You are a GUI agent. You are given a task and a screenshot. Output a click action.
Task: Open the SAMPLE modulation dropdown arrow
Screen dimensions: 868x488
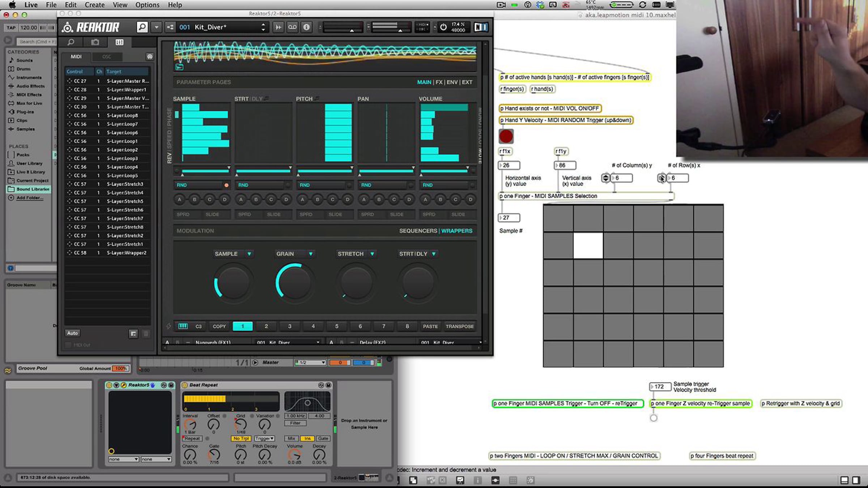(249, 254)
